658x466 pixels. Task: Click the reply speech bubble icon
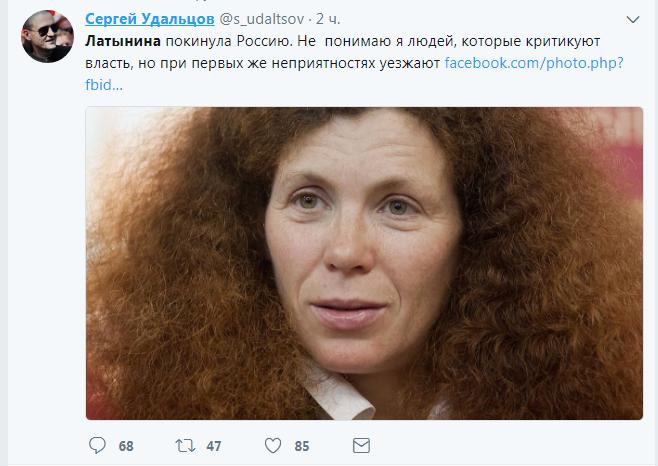pos(97,445)
